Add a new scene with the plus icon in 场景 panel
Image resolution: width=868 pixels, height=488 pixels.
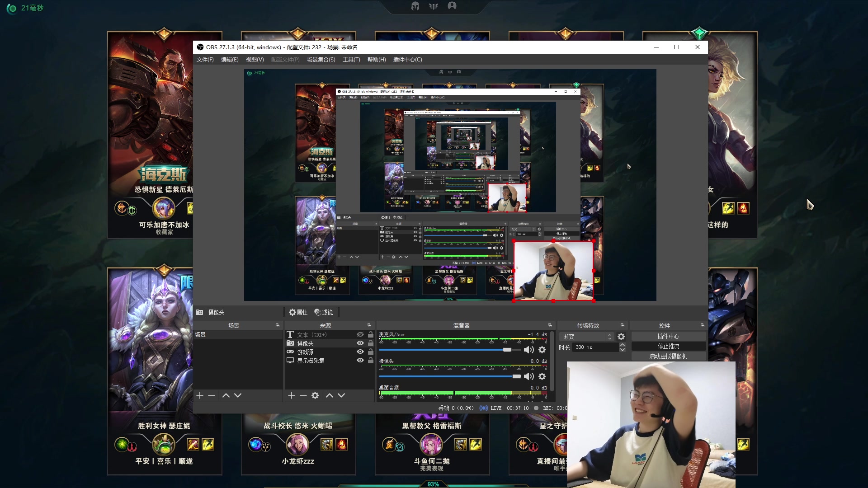click(x=200, y=395)
